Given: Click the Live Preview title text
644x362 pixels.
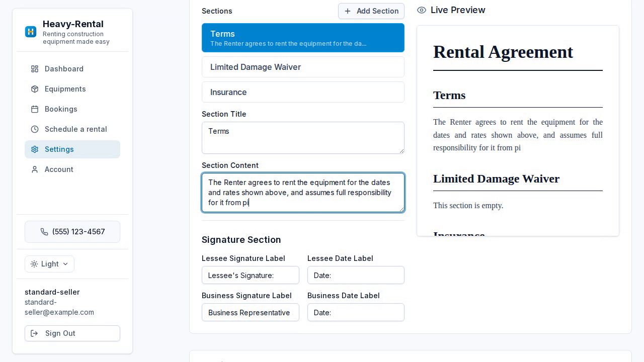Looking at the screenshot, I should [x=458, y=10].
